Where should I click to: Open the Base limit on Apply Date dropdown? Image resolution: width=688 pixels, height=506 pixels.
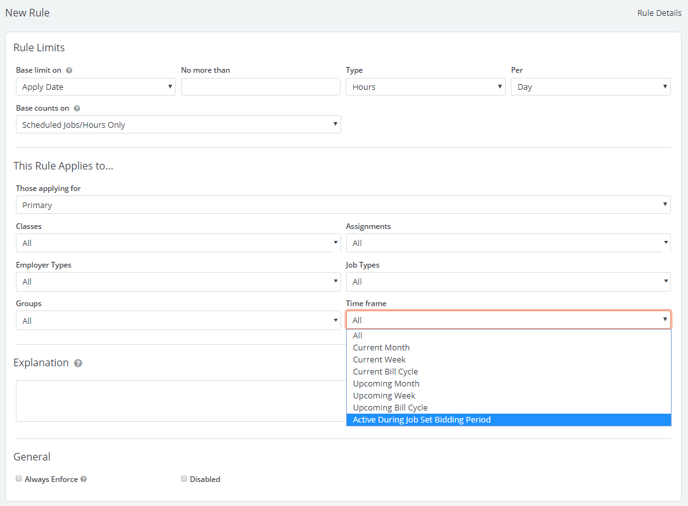(x=95, y=87)
